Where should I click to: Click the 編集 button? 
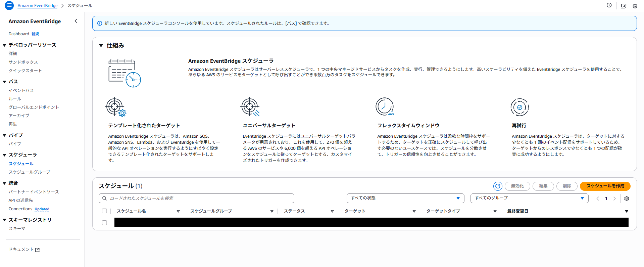(x=543, y=186)
